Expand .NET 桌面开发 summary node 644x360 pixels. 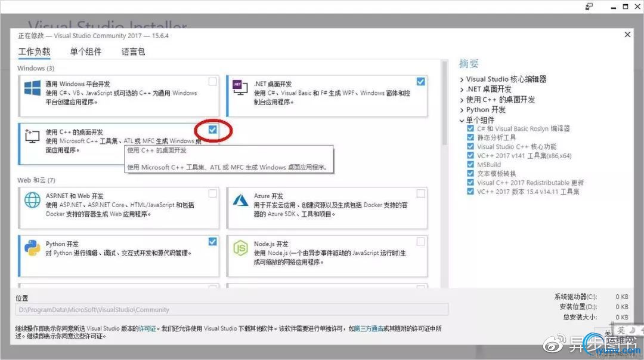(x=462, y=90)
